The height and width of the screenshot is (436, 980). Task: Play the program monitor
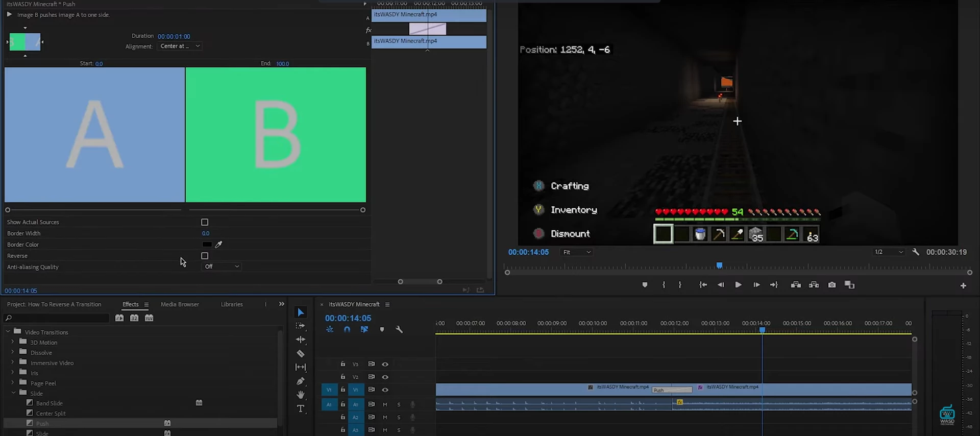pos(738,285)
